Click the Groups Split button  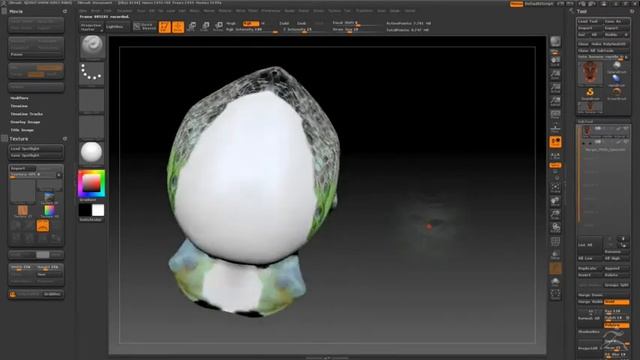(x=616, y=285)
